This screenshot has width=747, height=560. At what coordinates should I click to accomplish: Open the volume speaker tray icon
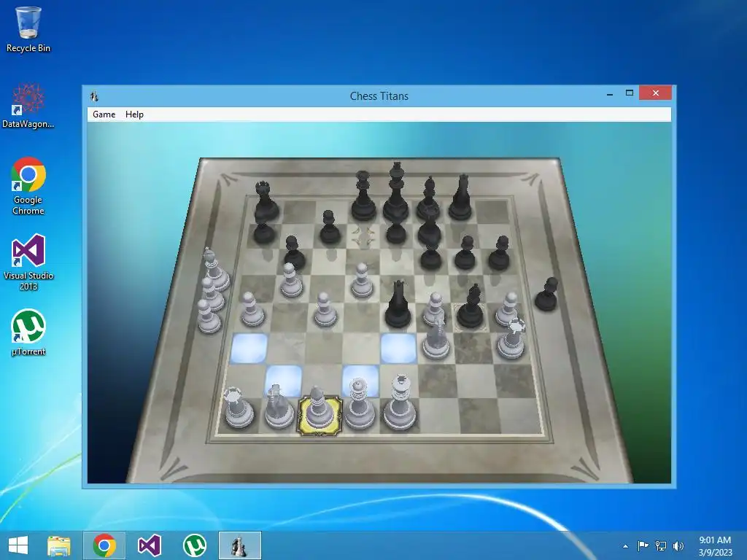click(678, 545)
